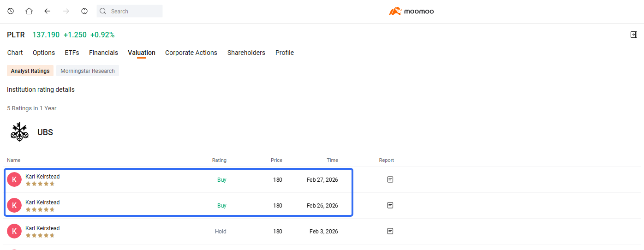Open the report for Feb 3, 2026
Screen dimensions: 644x250
(390, 231)
